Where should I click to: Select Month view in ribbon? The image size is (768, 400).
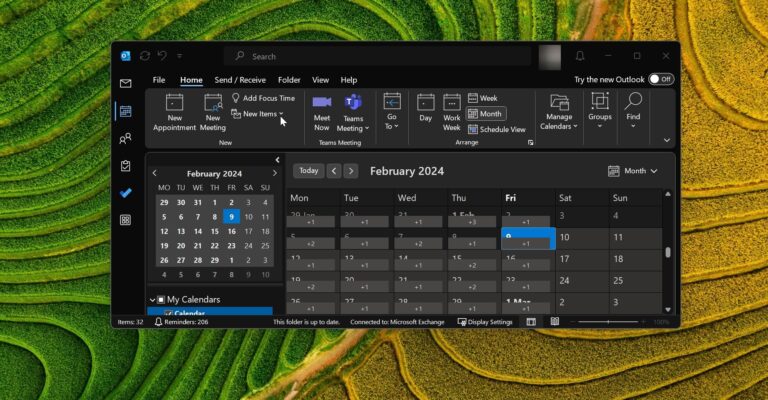485,114
